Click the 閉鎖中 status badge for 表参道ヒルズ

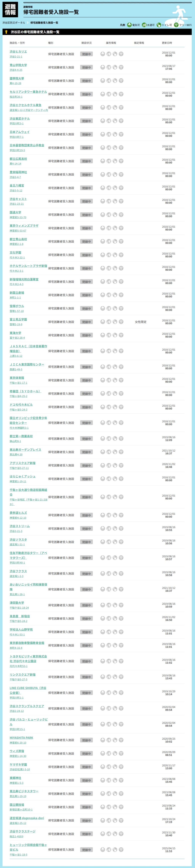pos(86,515)
